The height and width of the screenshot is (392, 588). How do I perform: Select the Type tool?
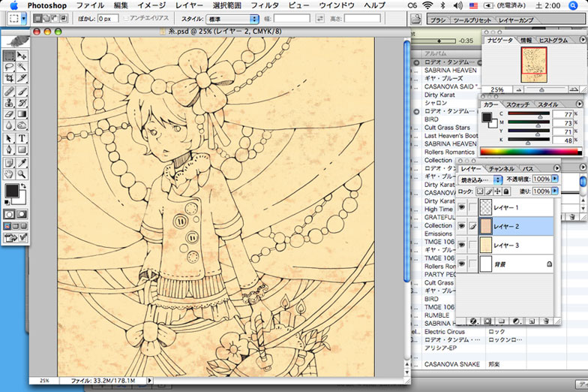pyautogui.click(x=22, y=138)
